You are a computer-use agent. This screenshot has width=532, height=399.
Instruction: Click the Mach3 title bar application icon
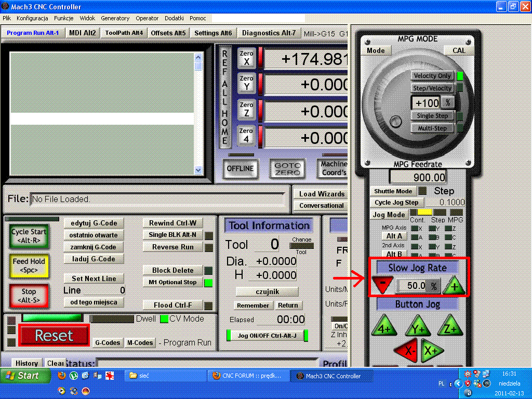click(x=5, y=6)
